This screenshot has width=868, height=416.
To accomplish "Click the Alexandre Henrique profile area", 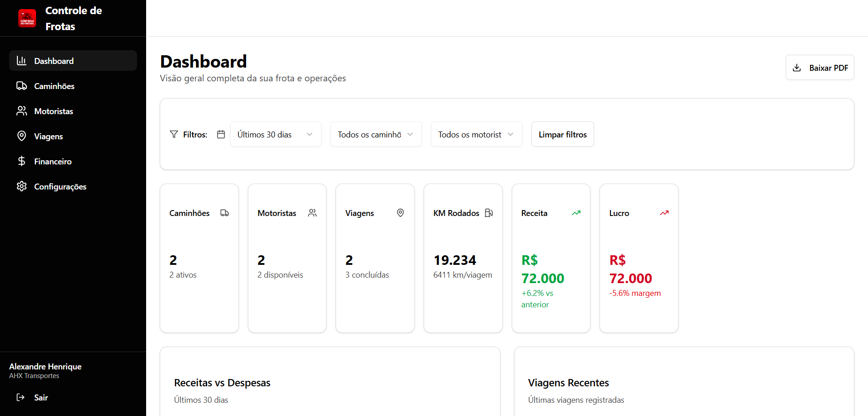I will [x=45, y=370].
